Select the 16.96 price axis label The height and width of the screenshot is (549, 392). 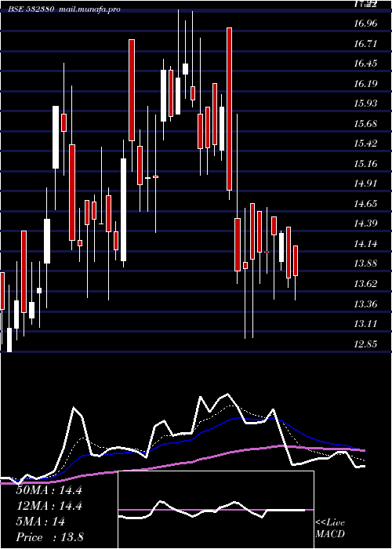click(365, 24)
